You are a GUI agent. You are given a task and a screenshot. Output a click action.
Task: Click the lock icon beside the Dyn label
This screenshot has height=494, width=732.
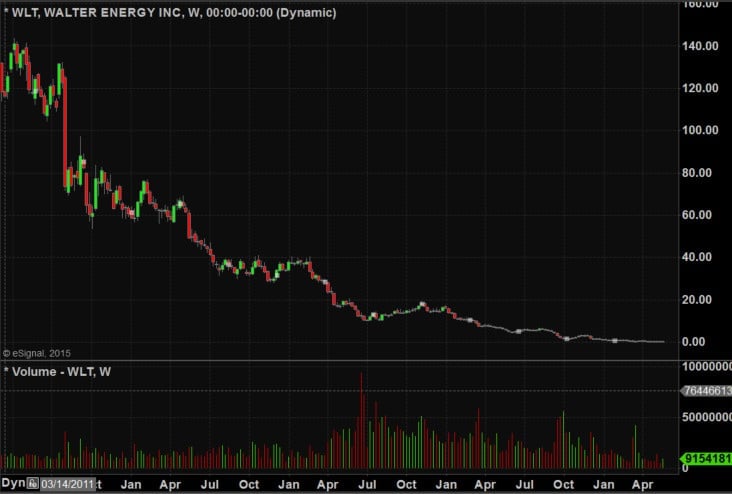(33, 483)
